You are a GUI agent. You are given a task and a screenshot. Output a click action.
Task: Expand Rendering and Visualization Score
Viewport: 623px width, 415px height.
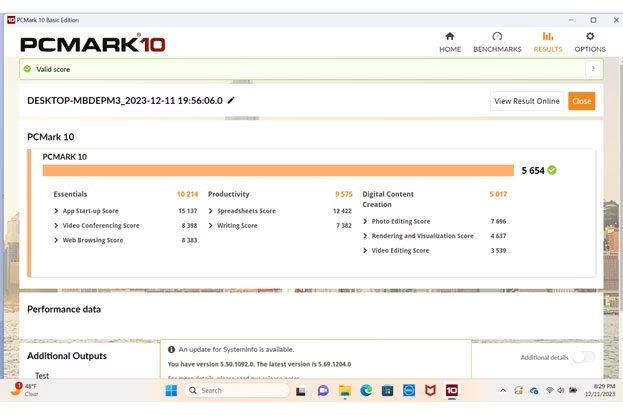tap(365, 236)
